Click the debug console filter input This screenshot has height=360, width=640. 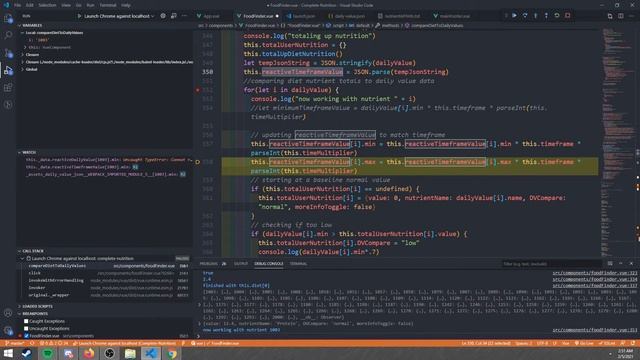pyautogui.click(x=551, y=264)
